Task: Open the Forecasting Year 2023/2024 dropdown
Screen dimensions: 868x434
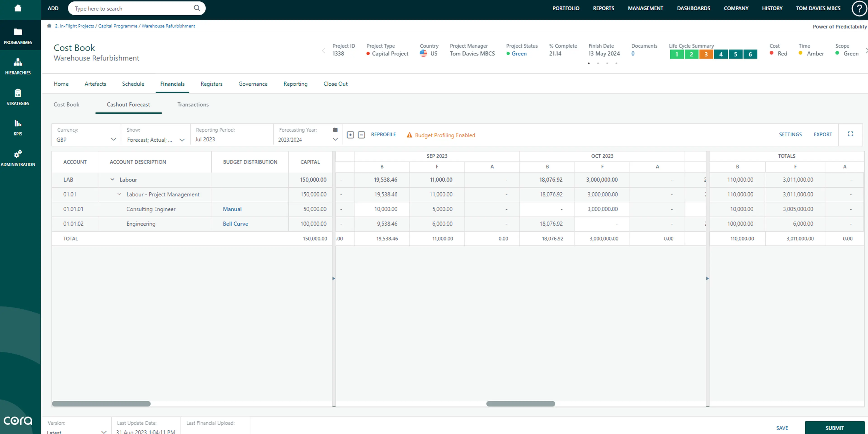Action: (x=308, y=139)
